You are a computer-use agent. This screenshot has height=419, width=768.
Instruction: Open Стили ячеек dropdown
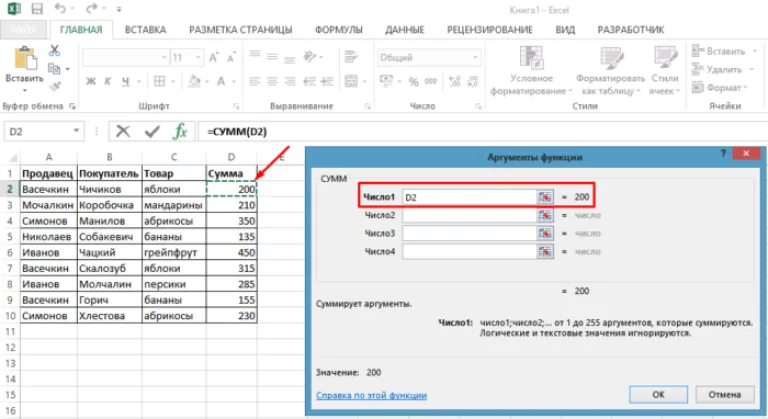click(665, 71)
